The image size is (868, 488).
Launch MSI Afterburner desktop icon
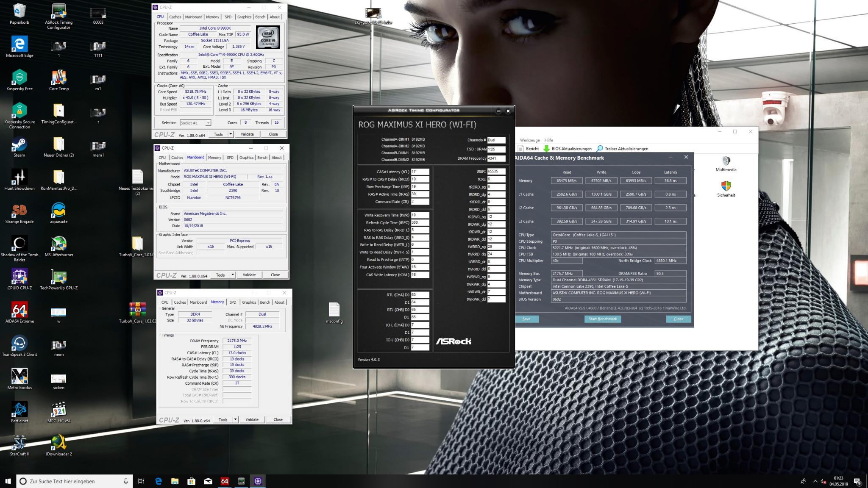(58, 244)
